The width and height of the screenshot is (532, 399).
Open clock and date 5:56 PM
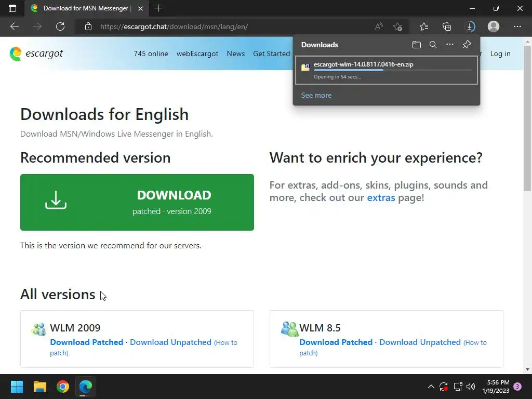(x=496, y=387)
